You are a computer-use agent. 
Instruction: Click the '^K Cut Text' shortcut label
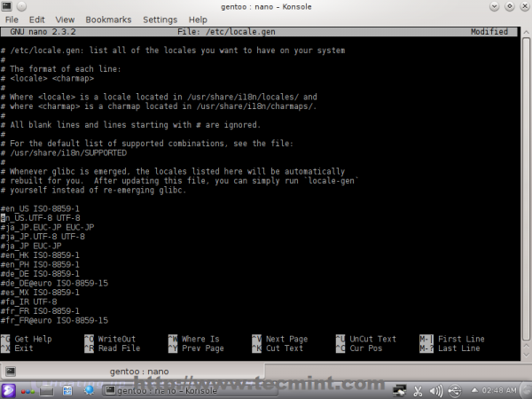click(278, 348)
